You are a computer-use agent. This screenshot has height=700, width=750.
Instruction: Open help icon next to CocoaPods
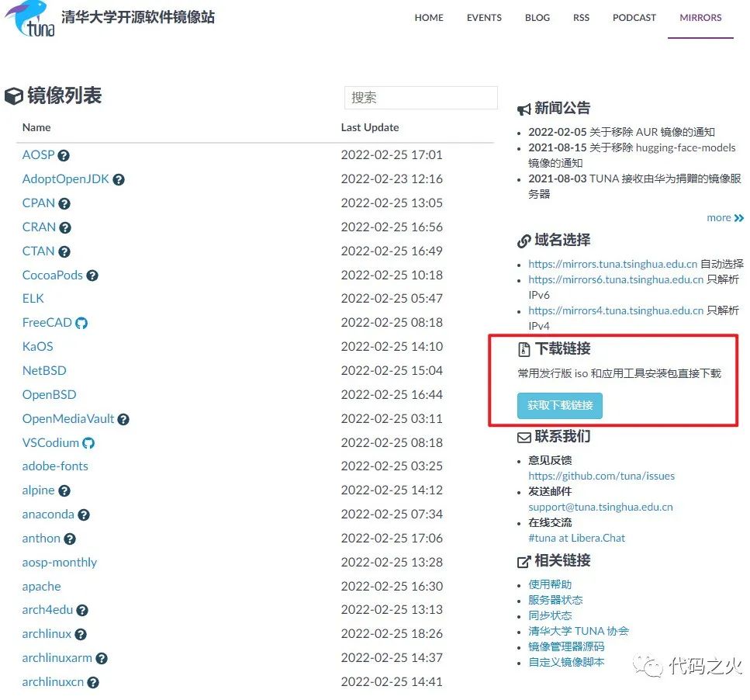click(x=92, y=275)
